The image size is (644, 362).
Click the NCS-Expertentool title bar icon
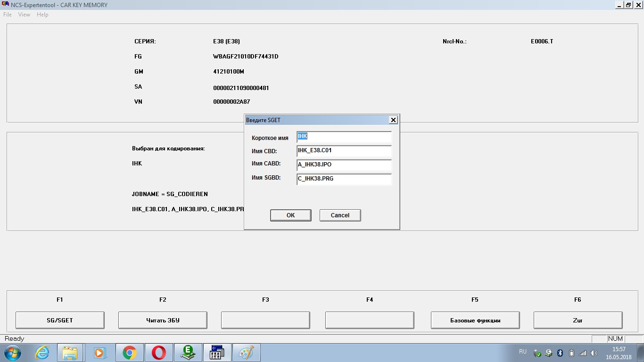(5, 5)
